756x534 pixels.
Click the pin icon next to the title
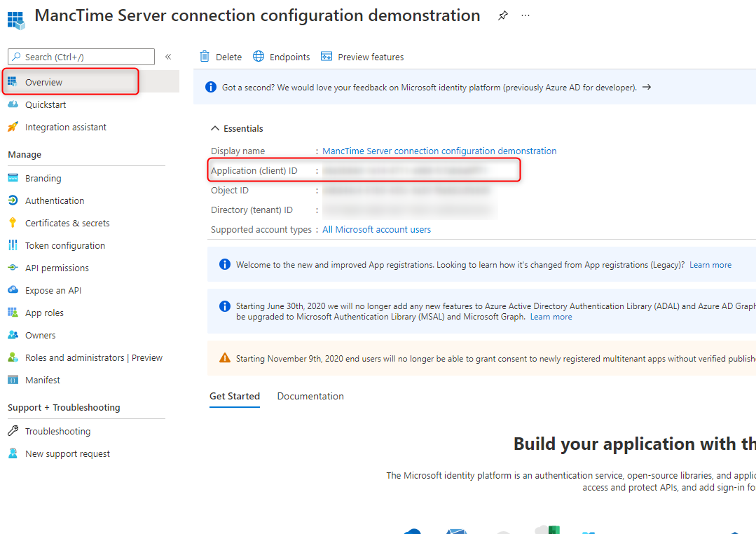tap(502, 16)
